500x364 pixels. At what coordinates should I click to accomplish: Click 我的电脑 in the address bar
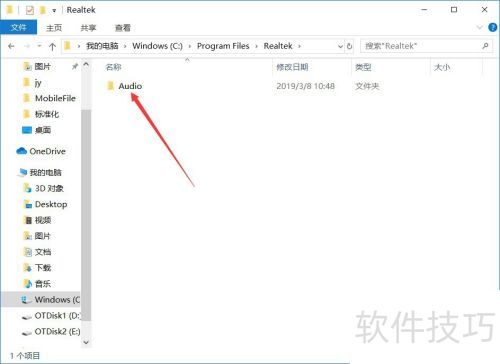[102, 46]
